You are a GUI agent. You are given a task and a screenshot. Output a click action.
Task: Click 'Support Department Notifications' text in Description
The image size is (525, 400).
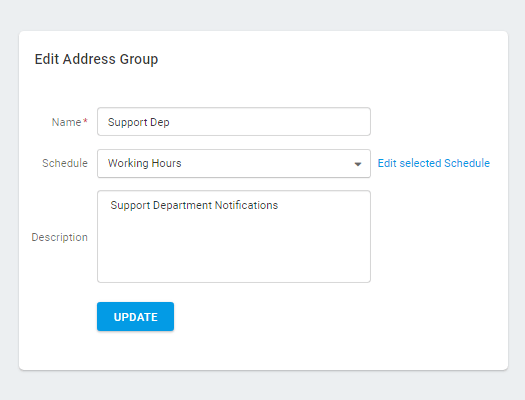(x=194, y=205)
